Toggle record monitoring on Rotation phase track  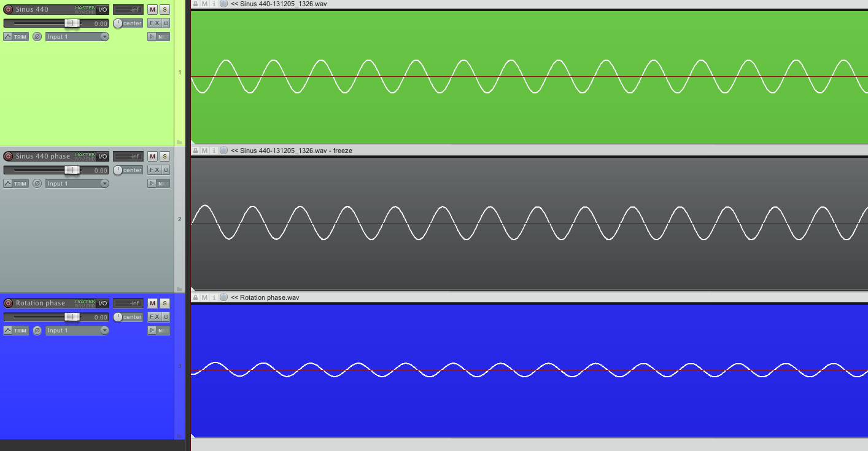point(151,331)
